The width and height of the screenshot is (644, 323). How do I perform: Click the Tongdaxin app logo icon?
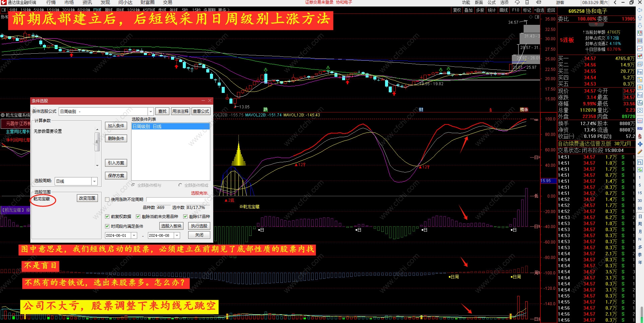pos(3,2)
